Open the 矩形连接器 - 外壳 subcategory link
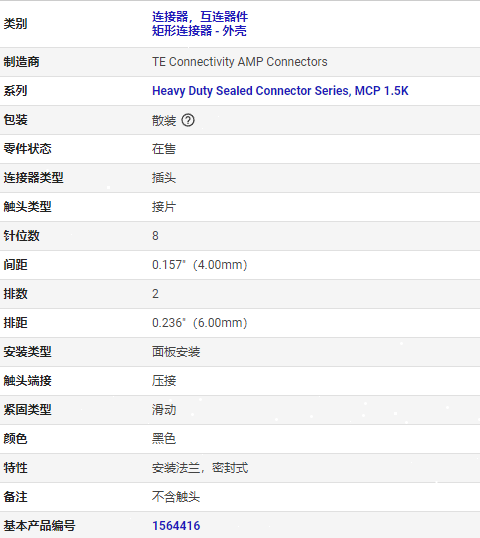This screenshot has height=538, width=480. (199, 31)
